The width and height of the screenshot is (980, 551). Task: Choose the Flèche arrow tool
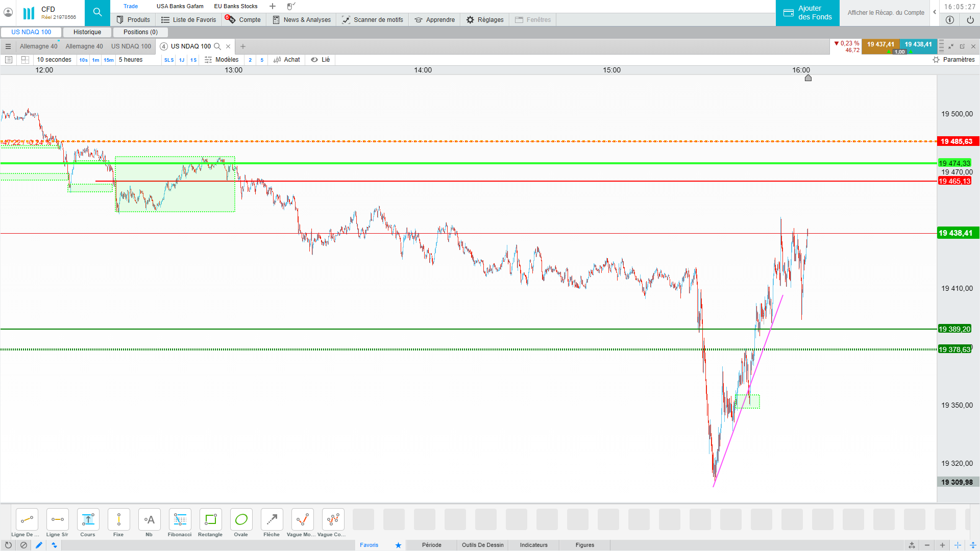272,520
